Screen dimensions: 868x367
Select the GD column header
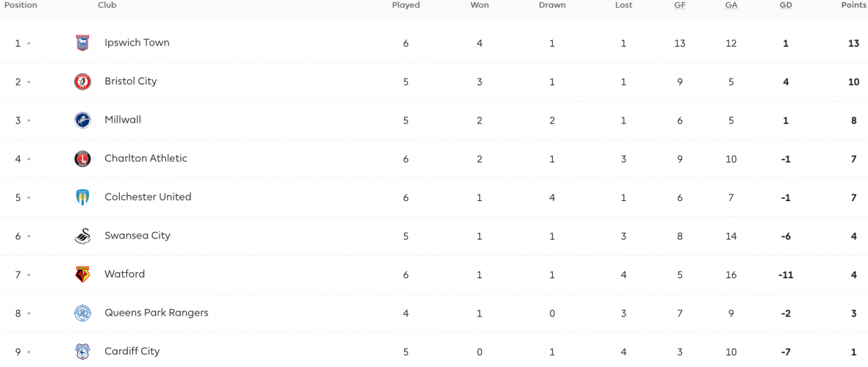(786, 6)
